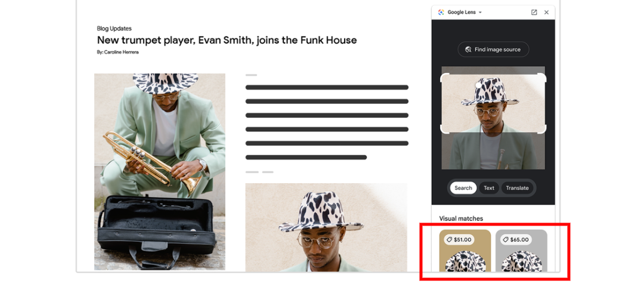Open the $51.00 hat visual match
This screenshot has height=284, width=644.
465,251
